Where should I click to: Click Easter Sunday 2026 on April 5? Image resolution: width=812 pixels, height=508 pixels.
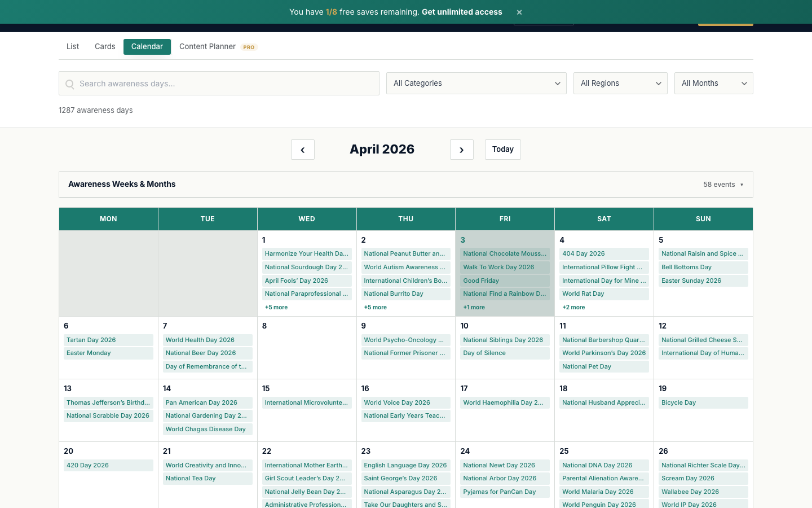691,281
